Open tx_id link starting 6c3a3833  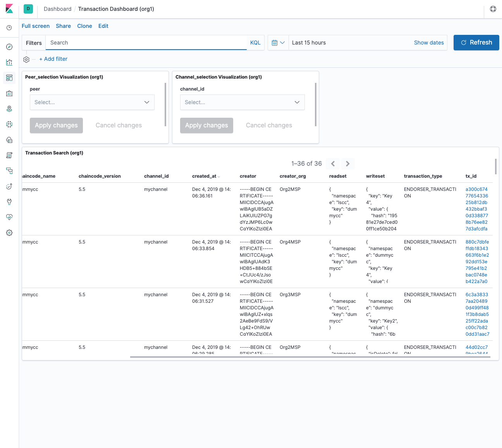click(477, 314)
